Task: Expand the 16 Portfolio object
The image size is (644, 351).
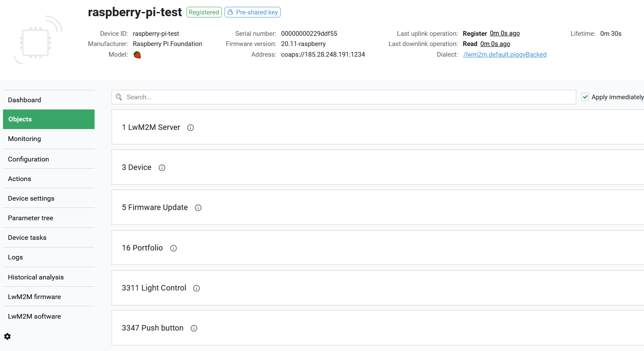Action: 378,247
